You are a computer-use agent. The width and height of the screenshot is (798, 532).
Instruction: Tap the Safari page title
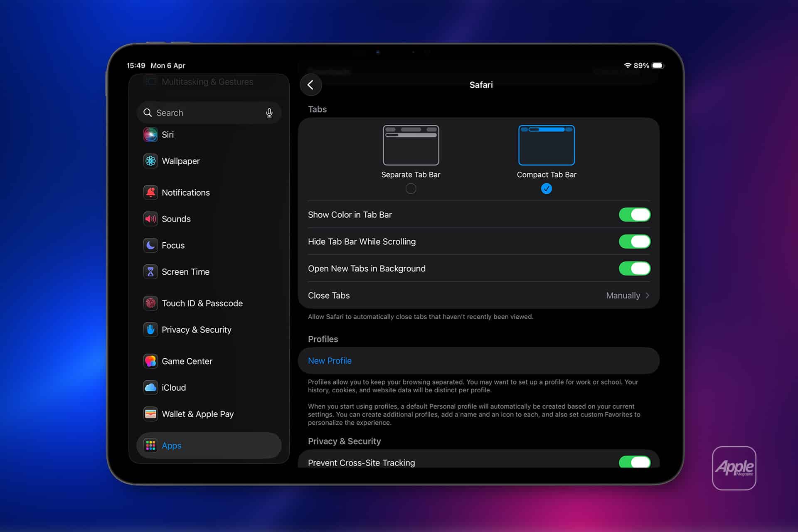(481, 85)
